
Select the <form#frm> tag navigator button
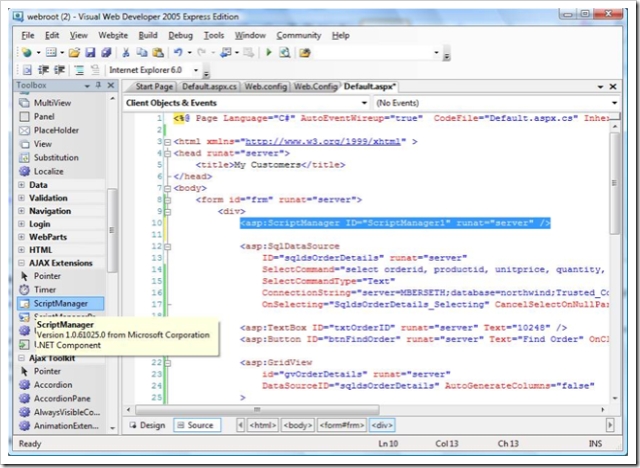coord(342,425)
